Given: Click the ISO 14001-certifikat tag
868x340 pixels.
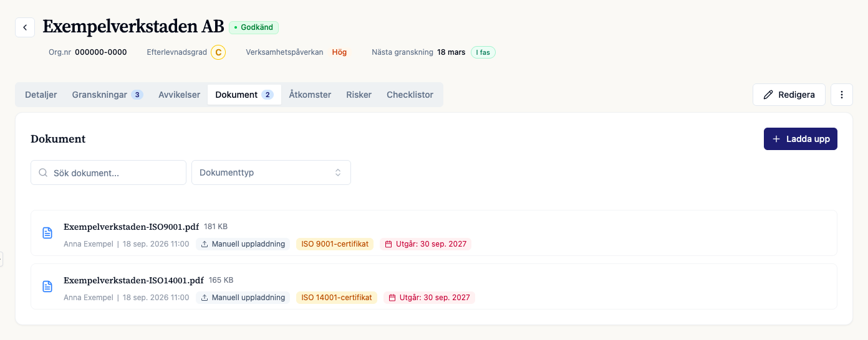Looking at the screenshot, I should 337,298.
